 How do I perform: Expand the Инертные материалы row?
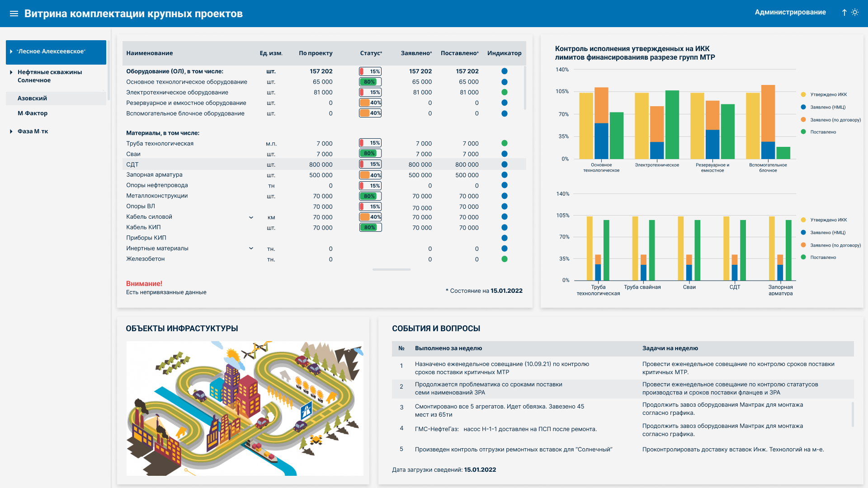251,249
